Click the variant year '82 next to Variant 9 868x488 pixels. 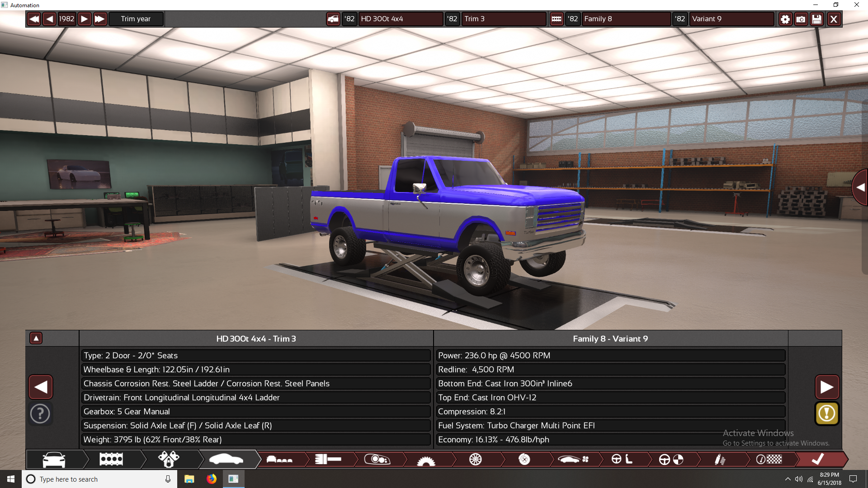point(680,19)
